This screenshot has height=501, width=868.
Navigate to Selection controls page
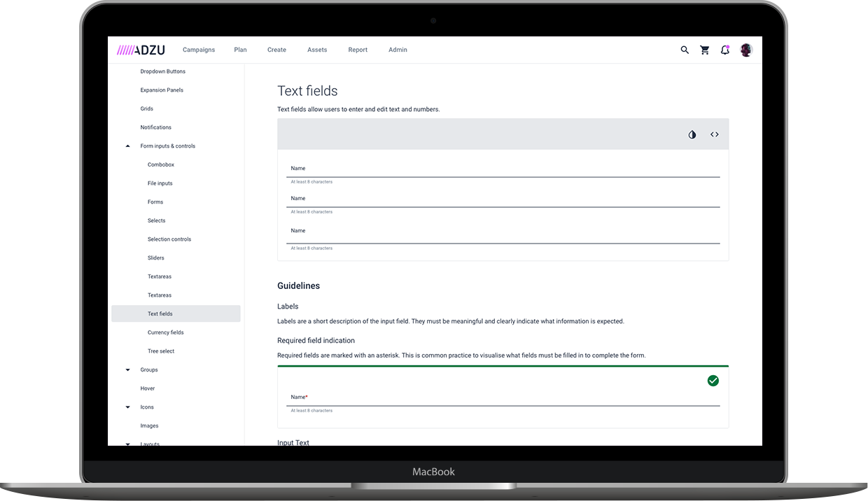[169, 239]
